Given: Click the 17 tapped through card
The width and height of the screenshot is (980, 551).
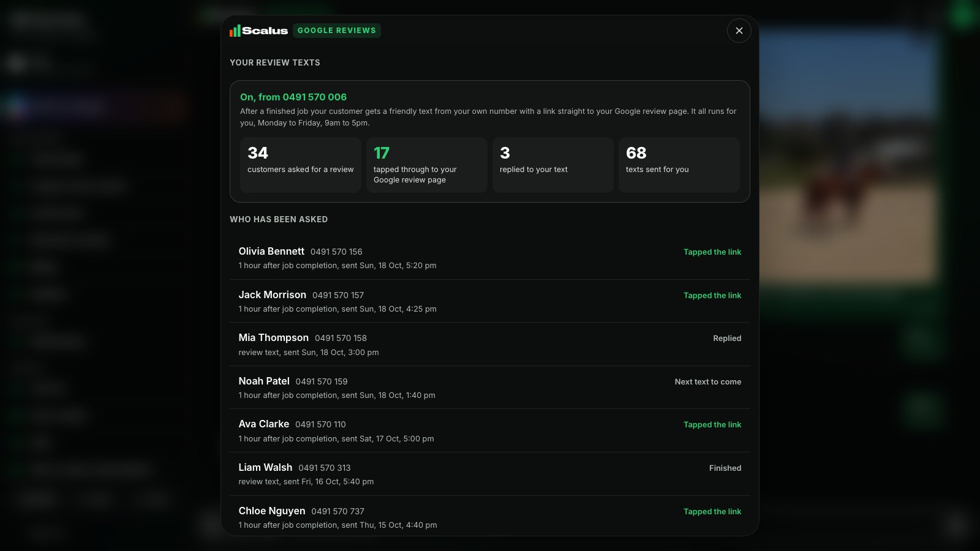Looking at the screenshot, I should click(427, 165).
